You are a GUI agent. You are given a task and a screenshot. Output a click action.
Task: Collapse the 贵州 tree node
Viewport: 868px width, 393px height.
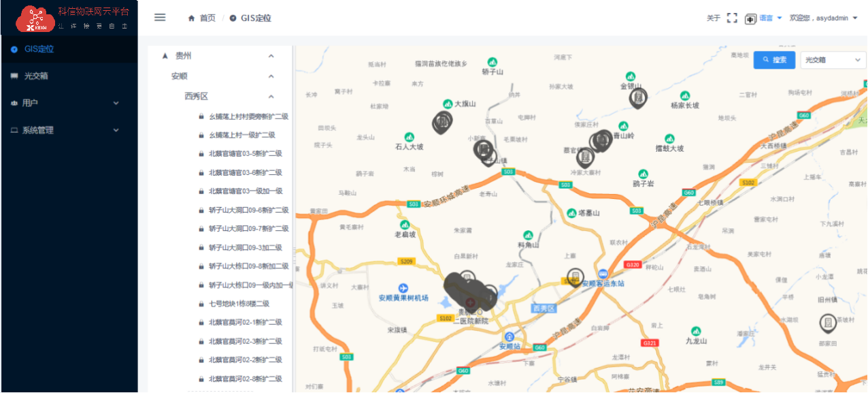click(271, 56)
